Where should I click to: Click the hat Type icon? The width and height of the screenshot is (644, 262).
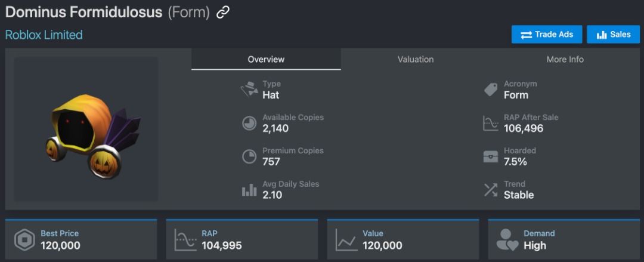click(x=249, y=90)
